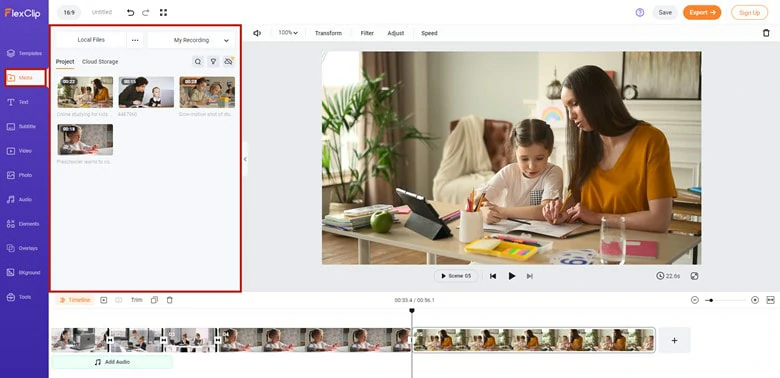Viewport: 780px width, 378px height.
Task: Jump to previous scene
Action: 493,276
